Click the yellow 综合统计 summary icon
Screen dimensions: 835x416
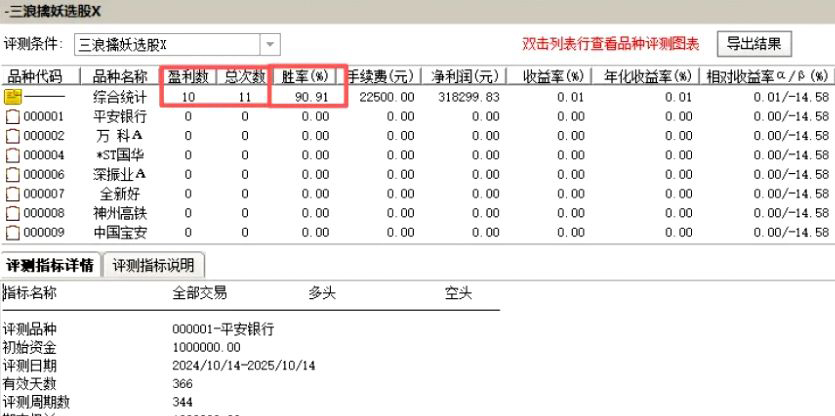pos(13,97)
